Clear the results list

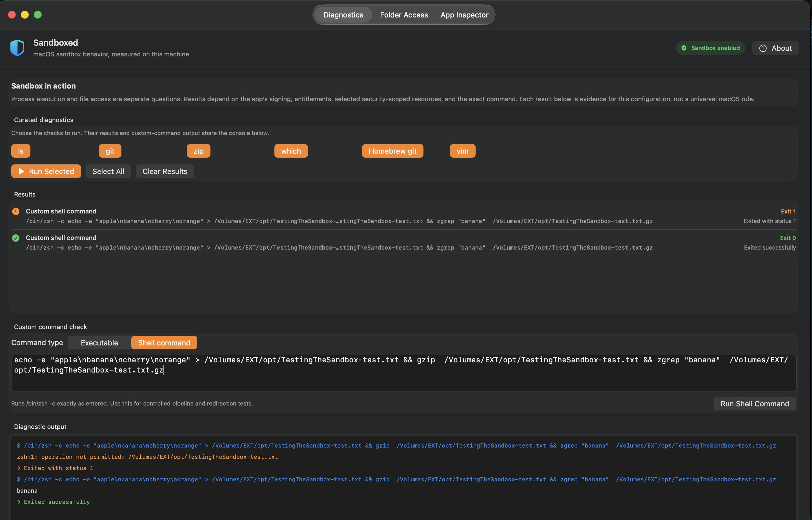pos(165,171)
